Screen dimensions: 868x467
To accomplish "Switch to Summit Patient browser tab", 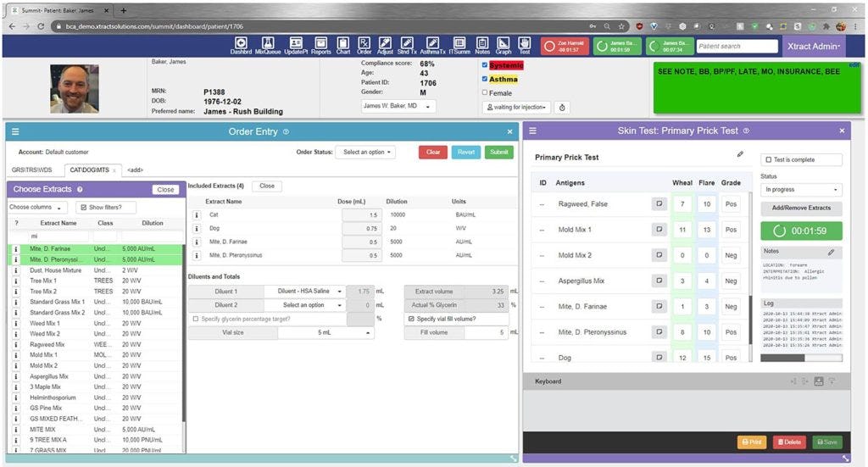I will coord(60,10).
